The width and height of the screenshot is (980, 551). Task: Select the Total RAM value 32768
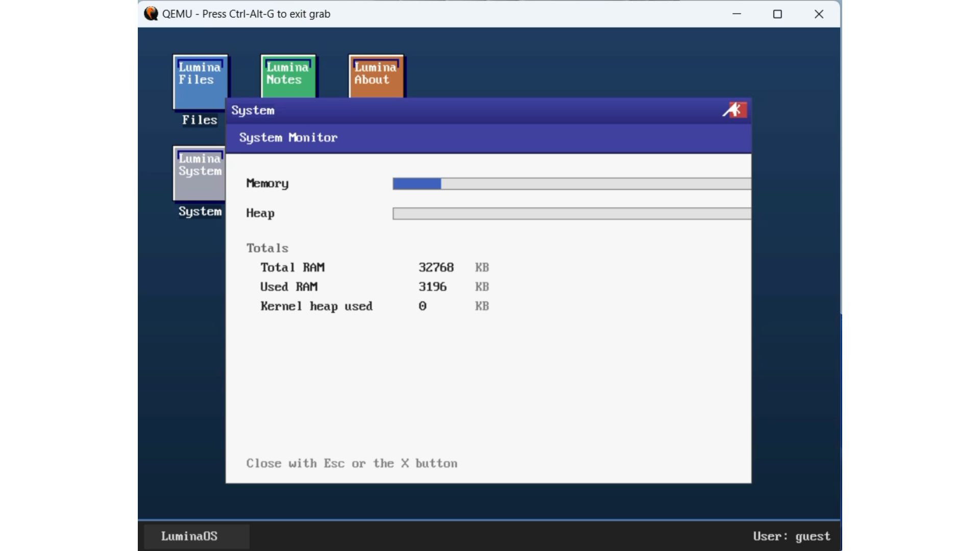[x=436, y=267]
